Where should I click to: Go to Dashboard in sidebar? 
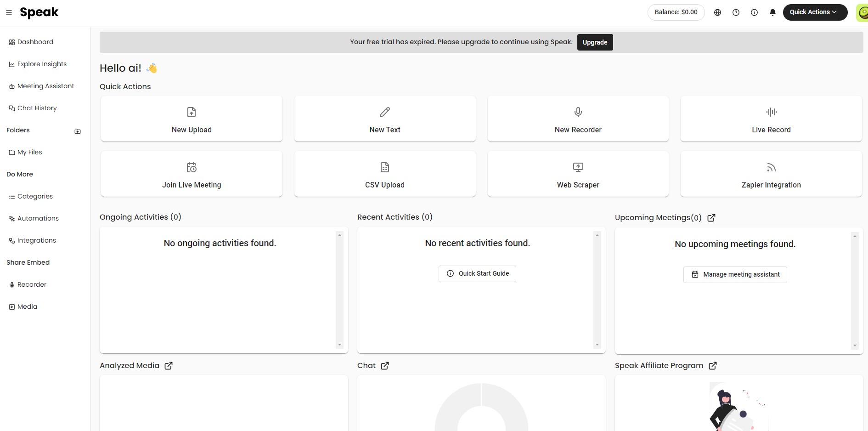tap(31, 42)
